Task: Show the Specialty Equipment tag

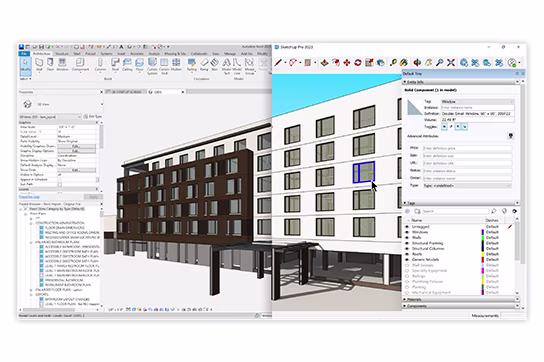Action: point(407,271)
